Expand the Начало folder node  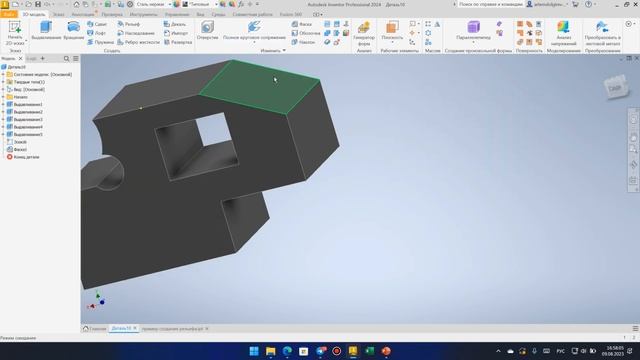3,97
